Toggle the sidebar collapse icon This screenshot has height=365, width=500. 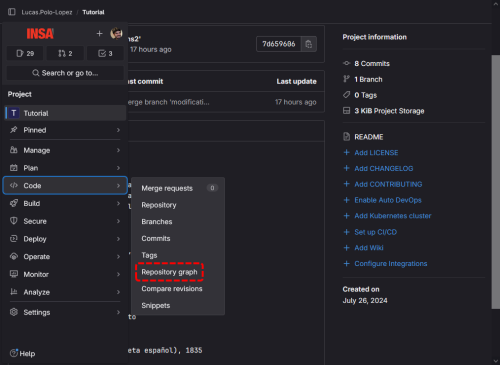(x=12, y=12)
